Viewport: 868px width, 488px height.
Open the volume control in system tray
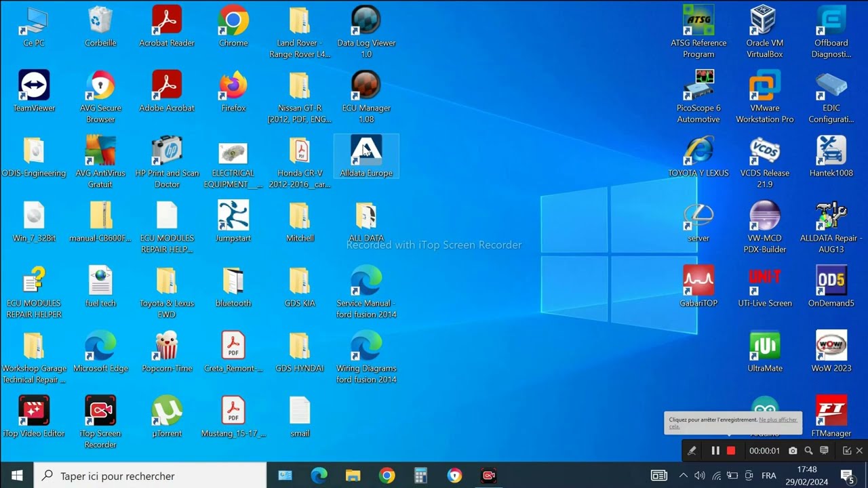(700, 476)
